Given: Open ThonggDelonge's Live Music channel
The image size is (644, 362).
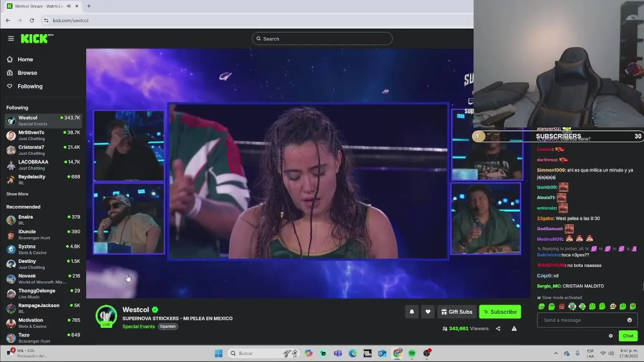Looking at the screenshot, I should [x=43, y=294].
